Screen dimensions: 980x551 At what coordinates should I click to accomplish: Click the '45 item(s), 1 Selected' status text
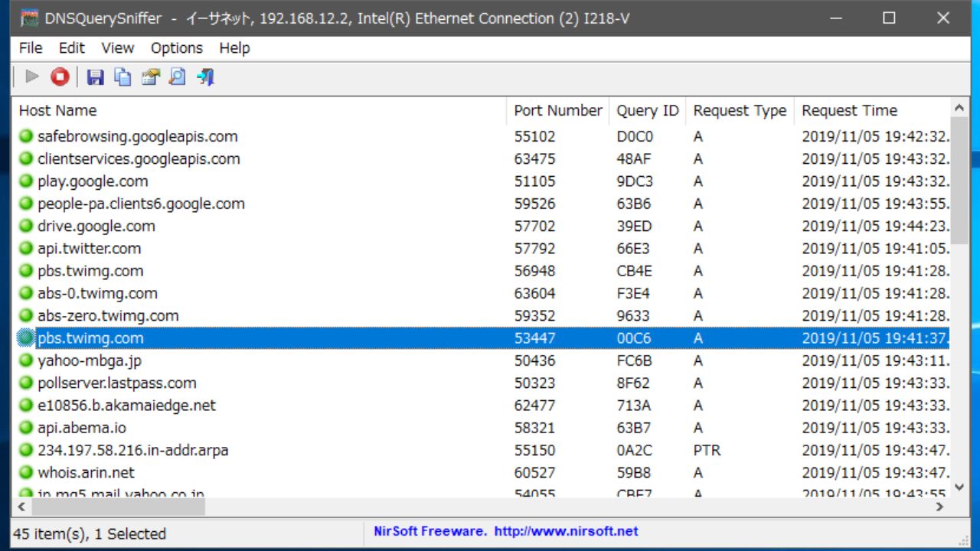pos(90,533)
